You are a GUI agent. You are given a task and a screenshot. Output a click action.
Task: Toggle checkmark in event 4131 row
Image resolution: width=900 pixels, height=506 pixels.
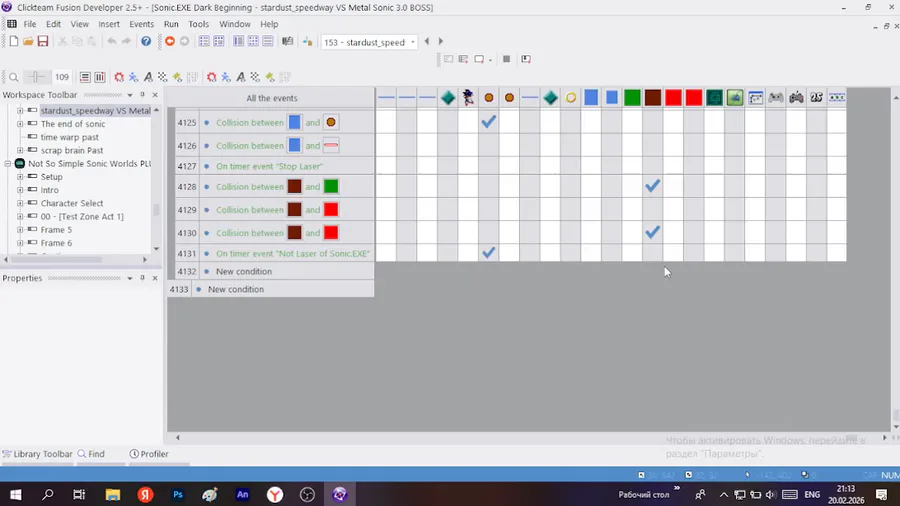(x=488, y=252)
